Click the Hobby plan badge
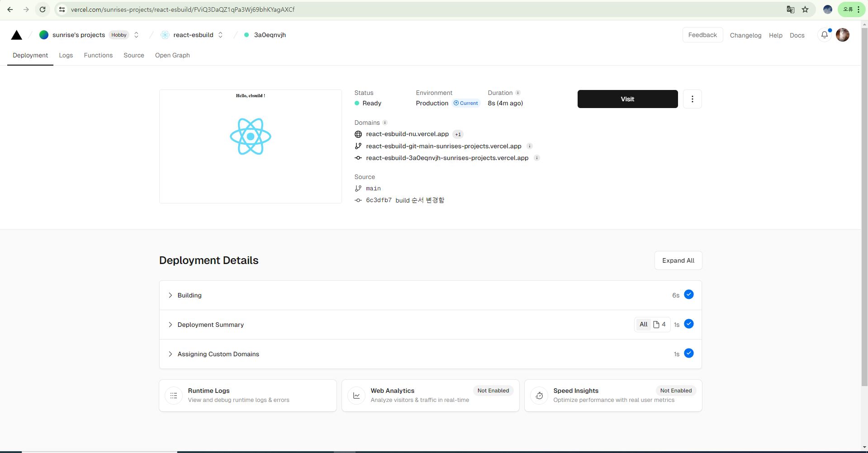 click(x=119, y=35)
